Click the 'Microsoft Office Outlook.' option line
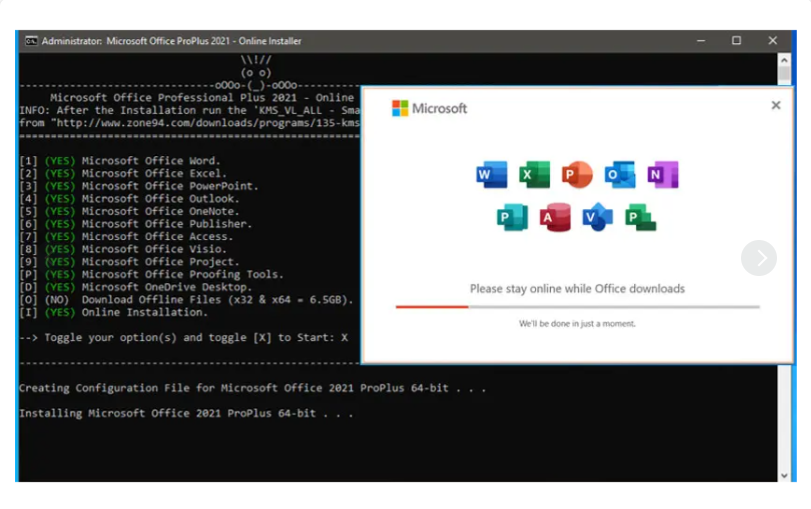The width and height of the screenshot is (811, 509). (129, 199)
